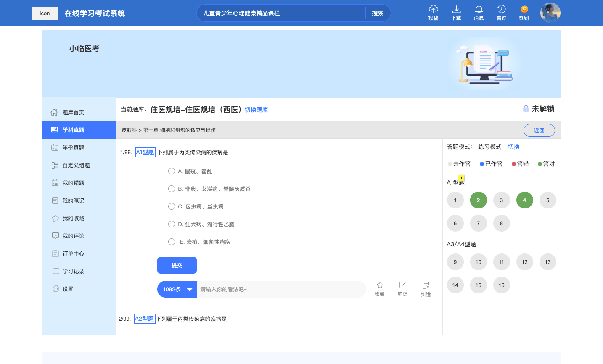
Task: Click the comment input field 请输入你的看法
Action: pyautogui.click(x=281, y=289)
